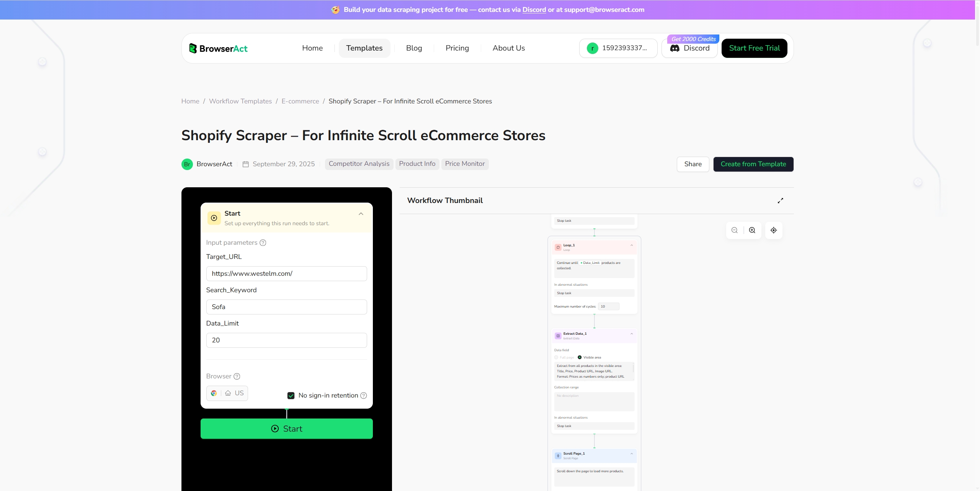Viewport: 980px width, 491px height.
Task: Click the zoom in magnifier icon
Action: [752, 230]
